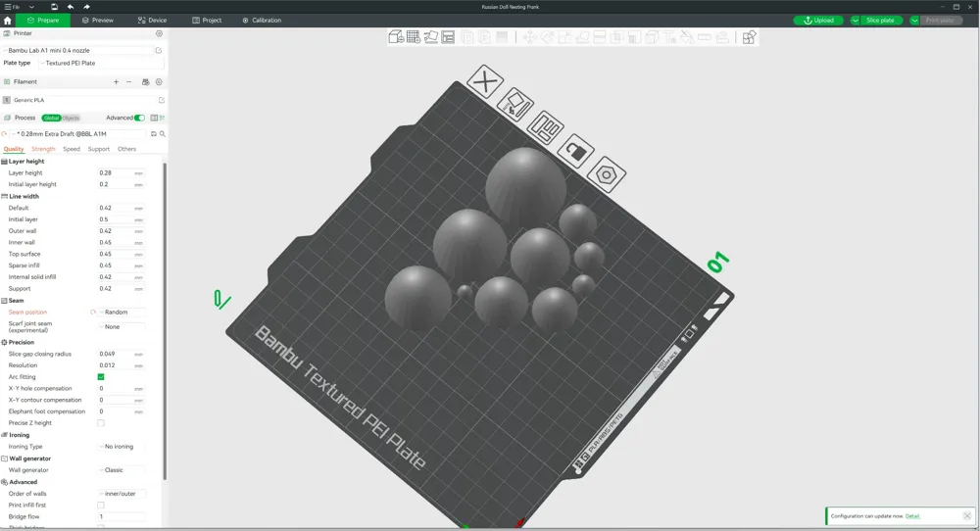Click the AMS filament sync icon
Viewport: 980px width, 531px height.
(146, 82)
